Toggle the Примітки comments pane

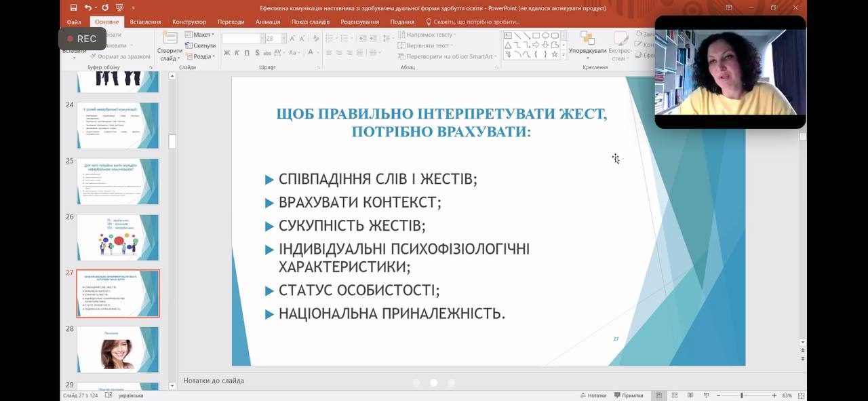click(628, 396)
